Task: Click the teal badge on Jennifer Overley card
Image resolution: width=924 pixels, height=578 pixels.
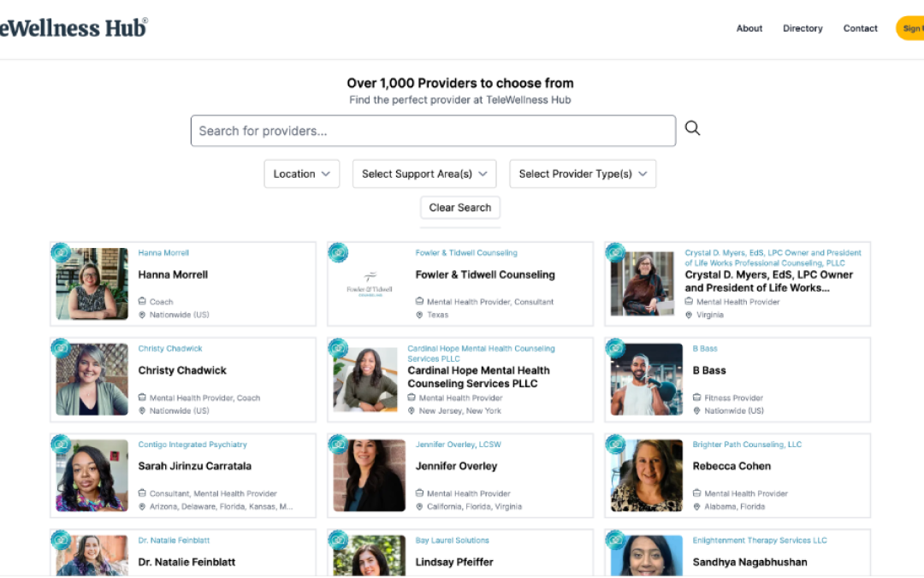Action: click(x=338, y=444)
